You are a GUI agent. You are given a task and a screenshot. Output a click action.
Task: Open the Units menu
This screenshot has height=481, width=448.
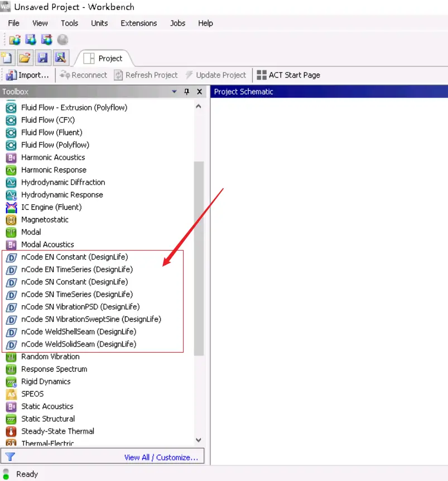point(99,23)
